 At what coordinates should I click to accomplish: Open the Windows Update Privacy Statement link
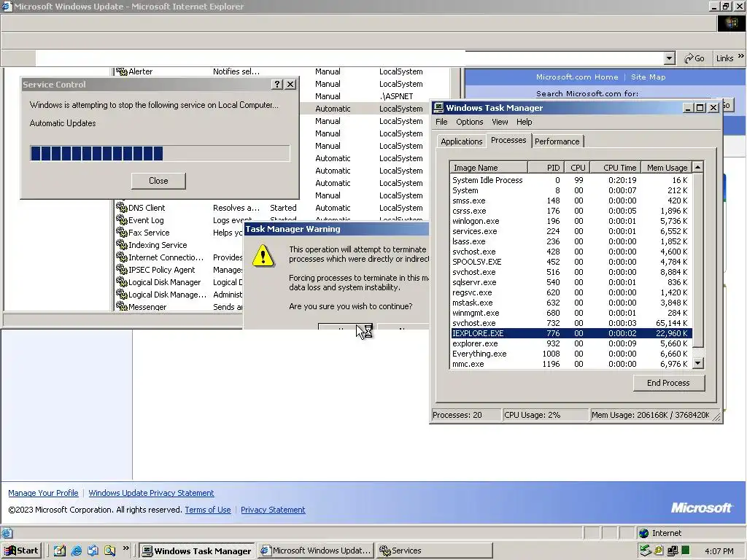[151, 493]
